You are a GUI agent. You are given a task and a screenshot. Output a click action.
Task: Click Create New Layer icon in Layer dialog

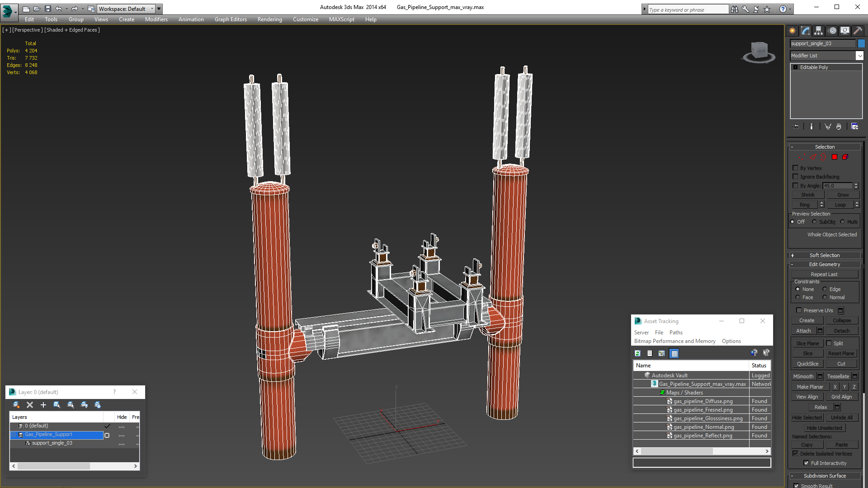point(16,405)
